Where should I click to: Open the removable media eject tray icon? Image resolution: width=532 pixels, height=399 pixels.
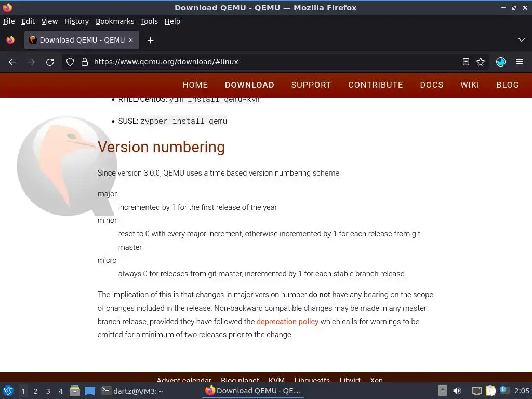tap(442, 391)
